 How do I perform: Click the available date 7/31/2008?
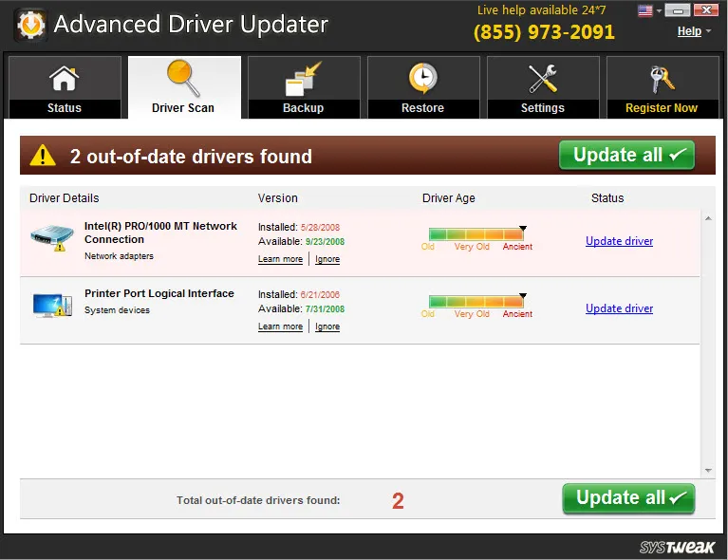(325, 308)
